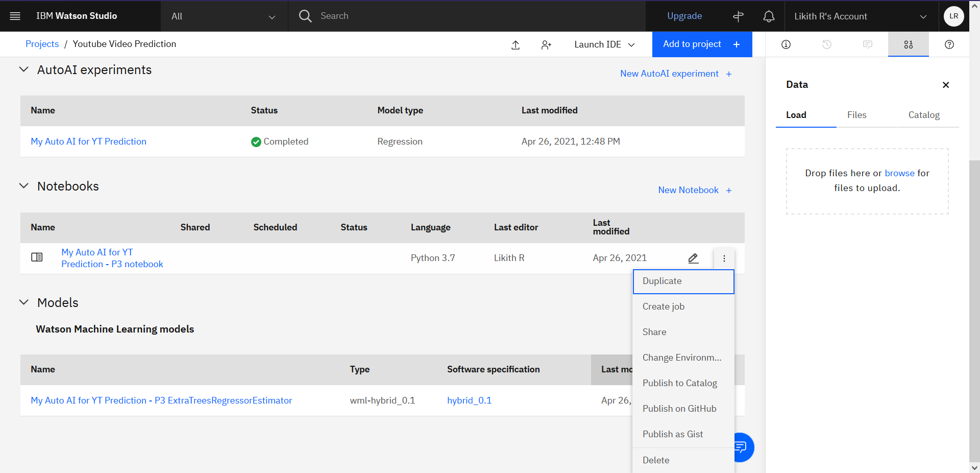Choose Publish on GitHub

[x=683, y=409]
